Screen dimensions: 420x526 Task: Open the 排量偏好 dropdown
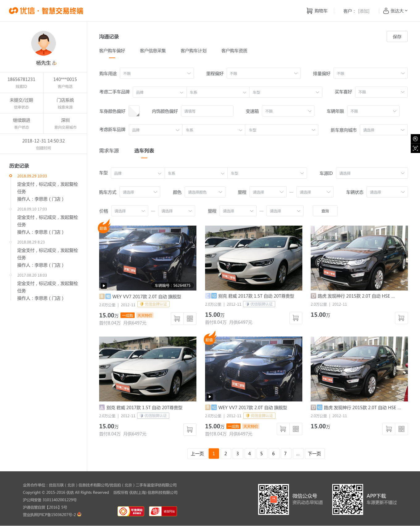(371, 74)
